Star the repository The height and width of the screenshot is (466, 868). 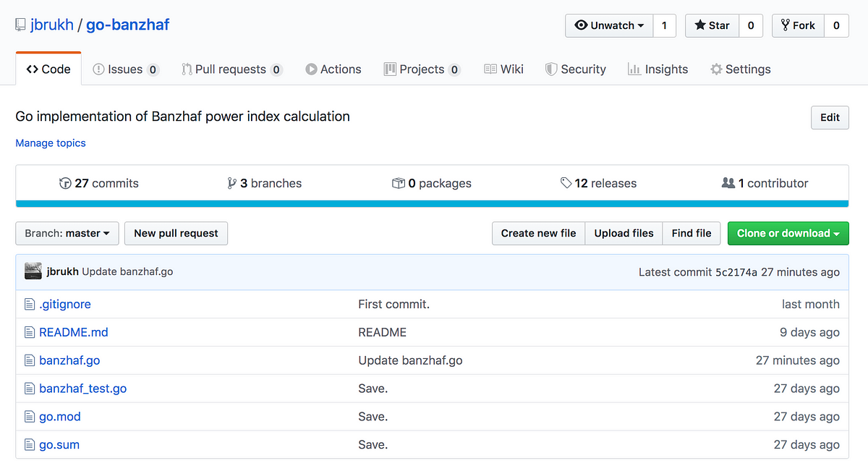(712, 25)
